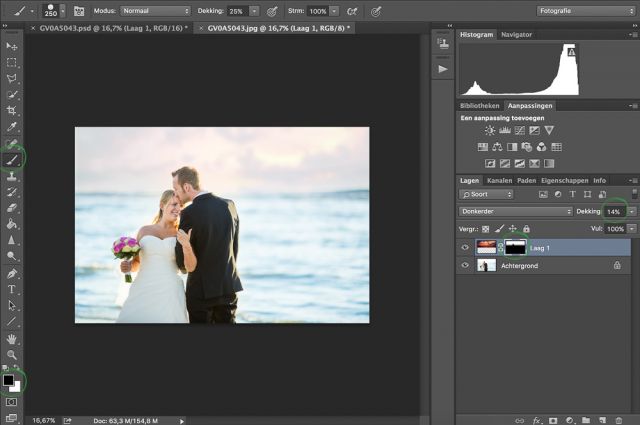The height and width of the screenshot is (425, 640).
Task: Switch to the Eigenschappen tab
Action: pyautogui.click(x=564, y=180)
